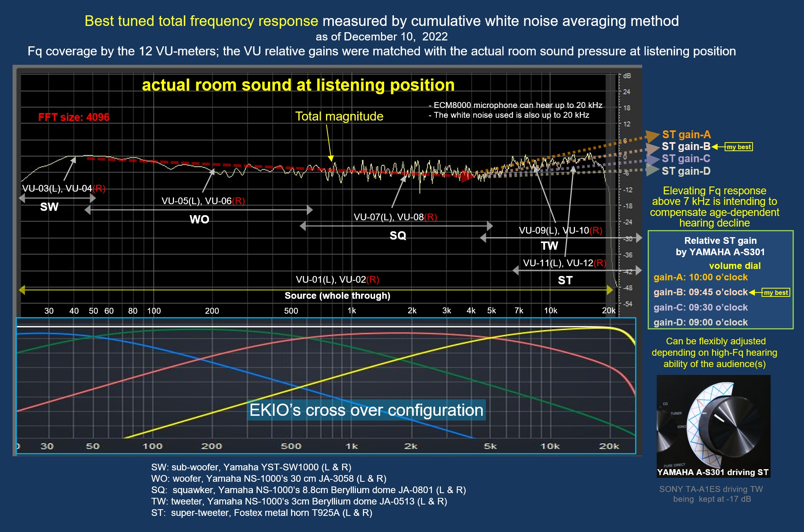Click "30" on the EKIO crossover frequency axis
Screen dimensions: 804x532
(47, 446)
